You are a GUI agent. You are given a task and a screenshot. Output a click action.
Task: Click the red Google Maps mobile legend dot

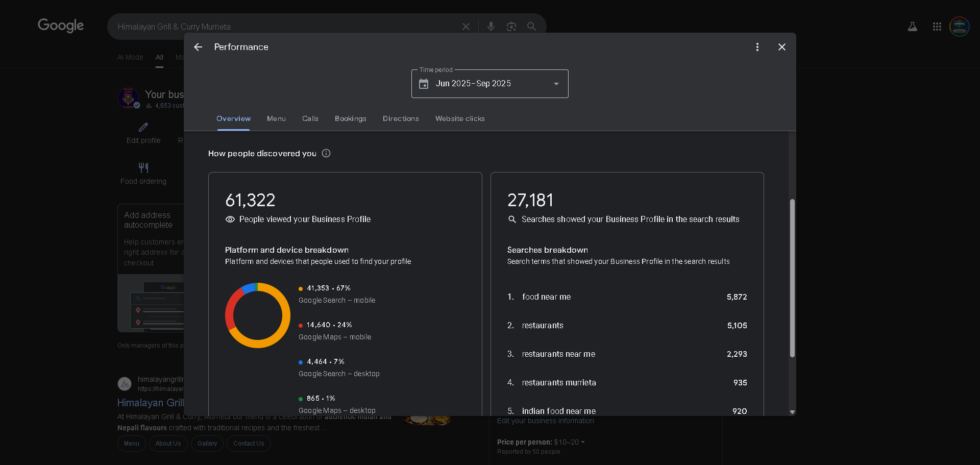(301, 326)
